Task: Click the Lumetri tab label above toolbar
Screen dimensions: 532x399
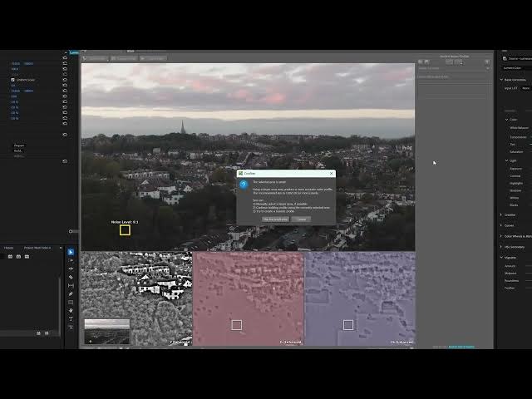Action: [74, 52]
